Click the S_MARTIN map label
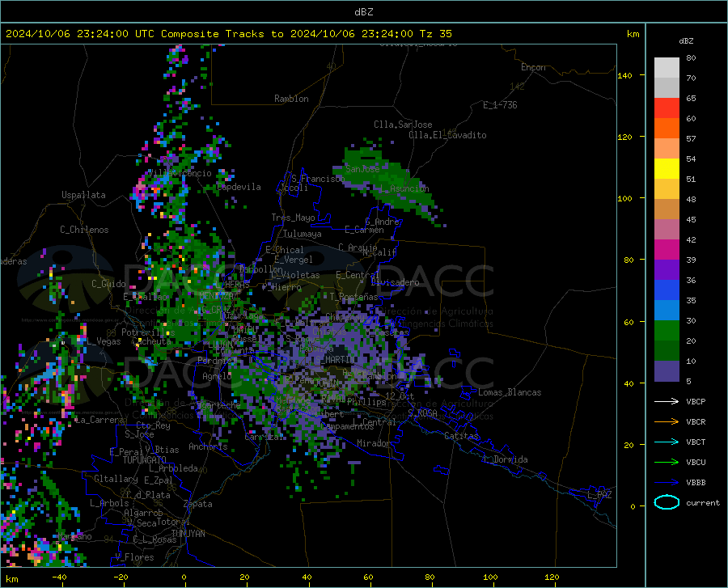728x588 pixels. pos(335,360)
